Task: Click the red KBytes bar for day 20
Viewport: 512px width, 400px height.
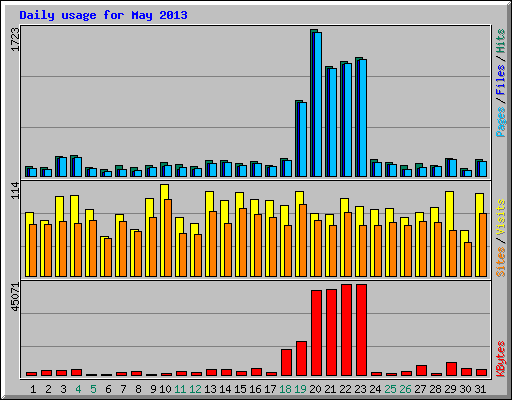Action: pos(316,333)
